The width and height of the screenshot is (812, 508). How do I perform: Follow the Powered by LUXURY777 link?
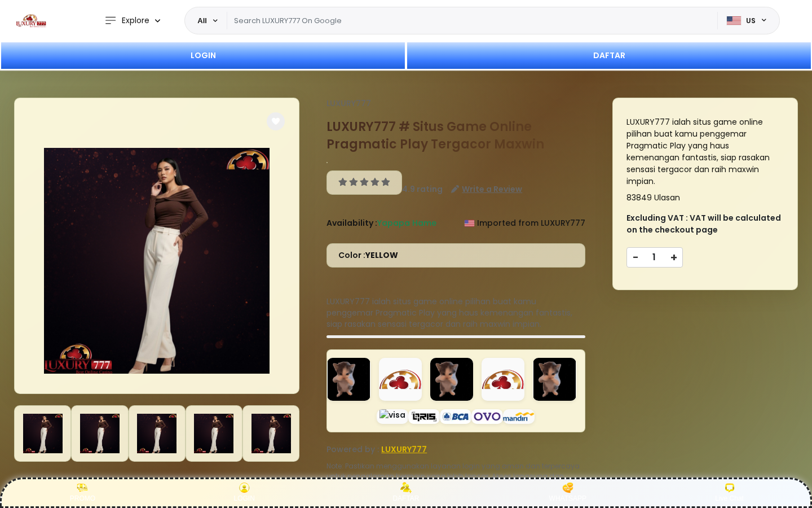coord(404,449)
